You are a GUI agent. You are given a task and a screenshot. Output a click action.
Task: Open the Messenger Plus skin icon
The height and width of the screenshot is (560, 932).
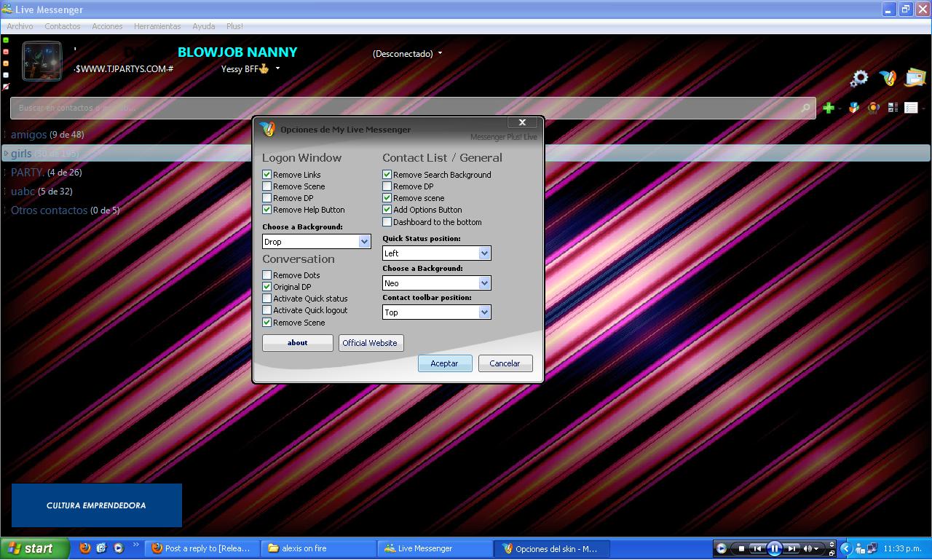tap(887, 78)
